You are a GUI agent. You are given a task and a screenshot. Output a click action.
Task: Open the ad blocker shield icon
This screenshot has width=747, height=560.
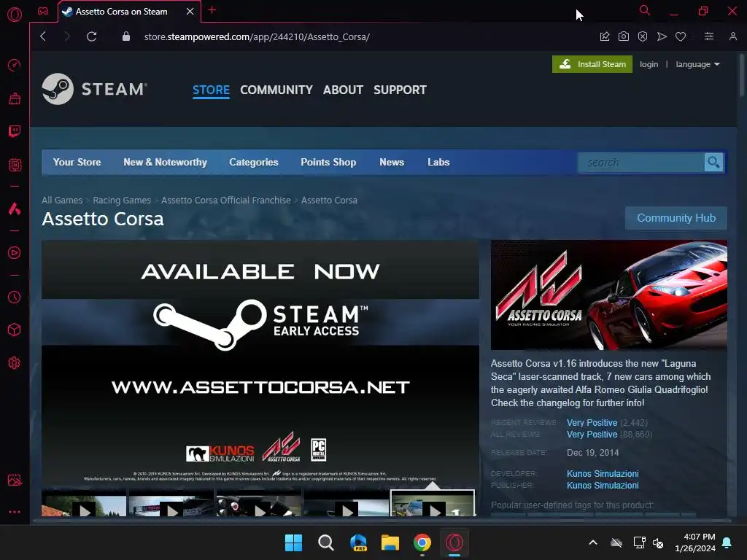click(x=643, y=36)
